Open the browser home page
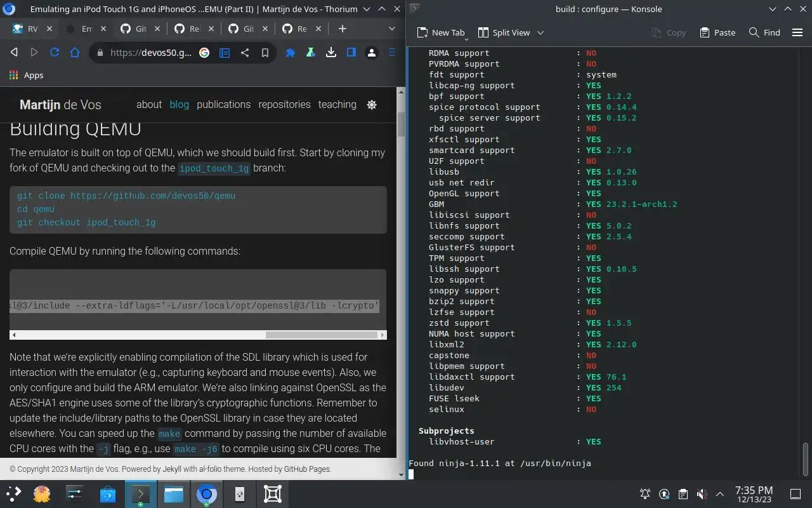 pyautogui.click(x=75, y=53)
